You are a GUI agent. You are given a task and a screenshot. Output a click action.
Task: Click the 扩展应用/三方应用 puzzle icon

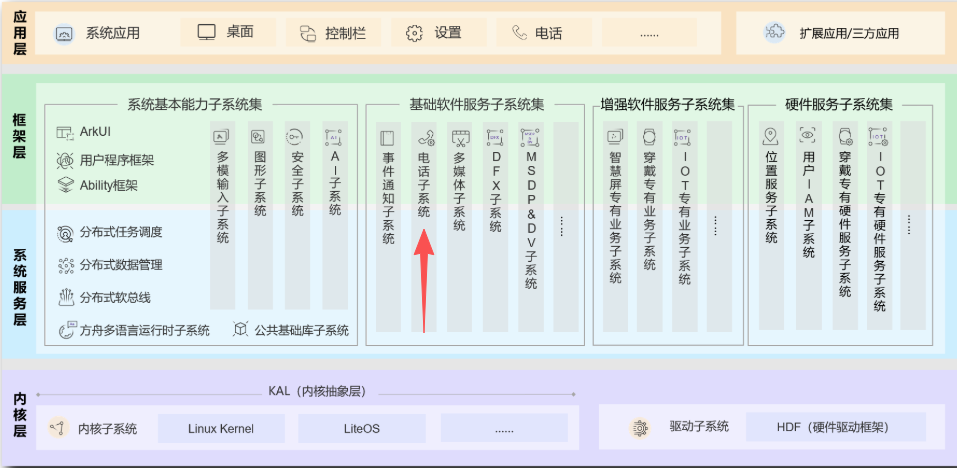click(774, 32)
